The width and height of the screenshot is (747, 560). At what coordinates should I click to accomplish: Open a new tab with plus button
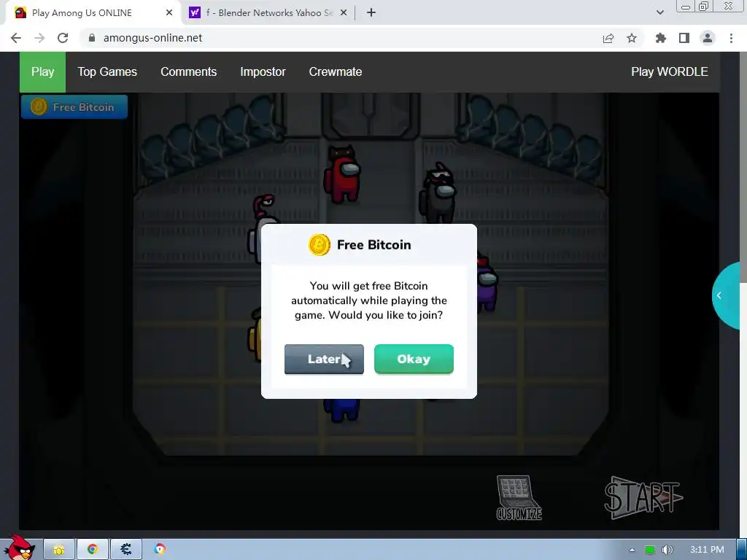[x=371, y=13]
